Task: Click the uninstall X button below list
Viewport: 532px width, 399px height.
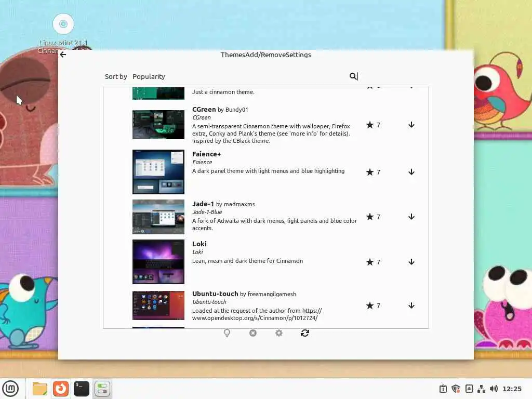Action: [x=253, y=333]
